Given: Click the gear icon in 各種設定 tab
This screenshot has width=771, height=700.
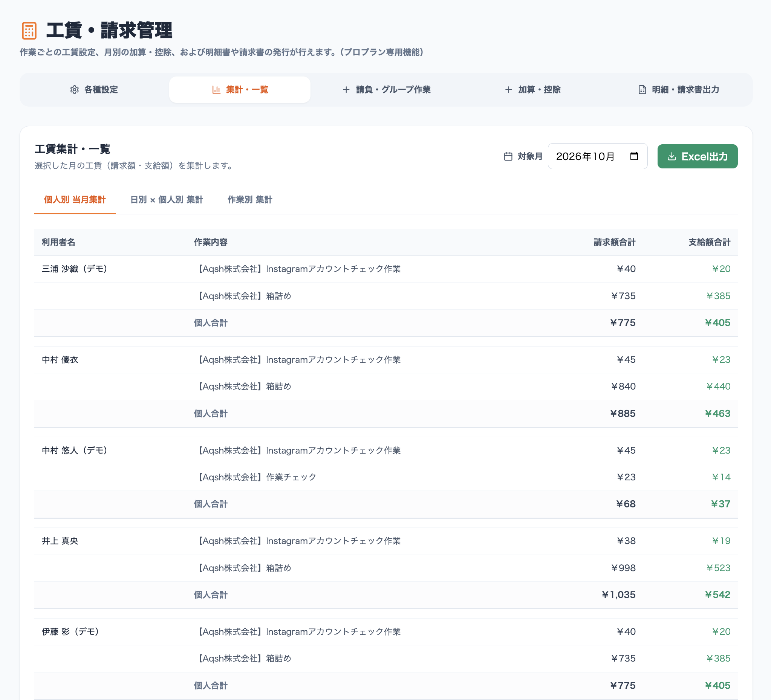Looking at the screenshot, I should click(x=75, y=89).
